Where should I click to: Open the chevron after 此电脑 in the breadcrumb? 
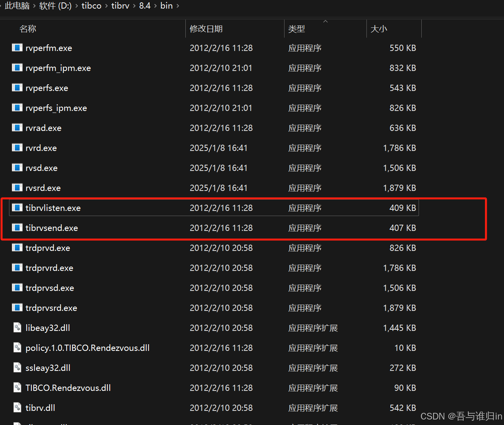pos(34,6)
